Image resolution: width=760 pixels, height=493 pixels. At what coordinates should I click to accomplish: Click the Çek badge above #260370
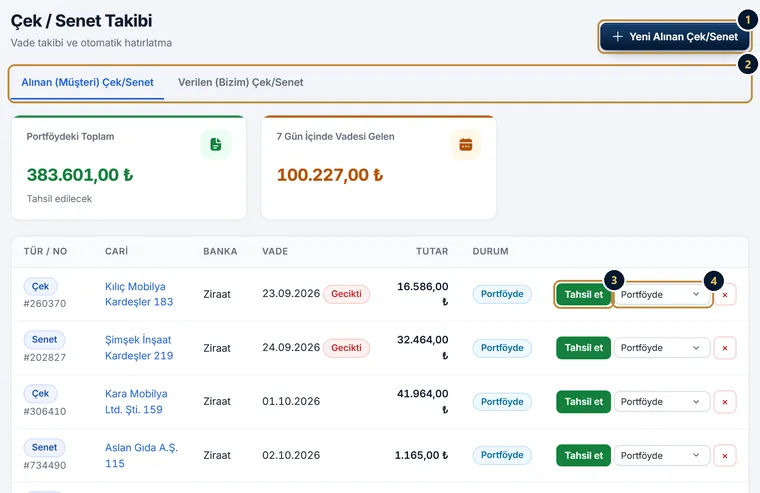point(40,286)
